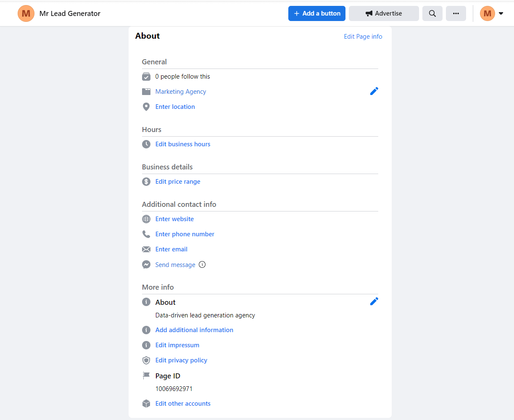Click the globe icon beside Enter website

(146, 219)
